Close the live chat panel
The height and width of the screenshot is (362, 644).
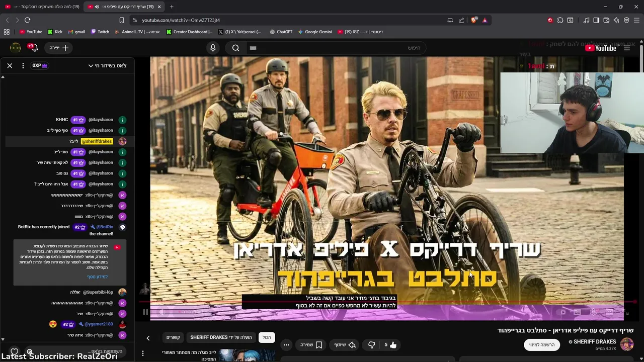pyautogui.click(x=10, y=65)
